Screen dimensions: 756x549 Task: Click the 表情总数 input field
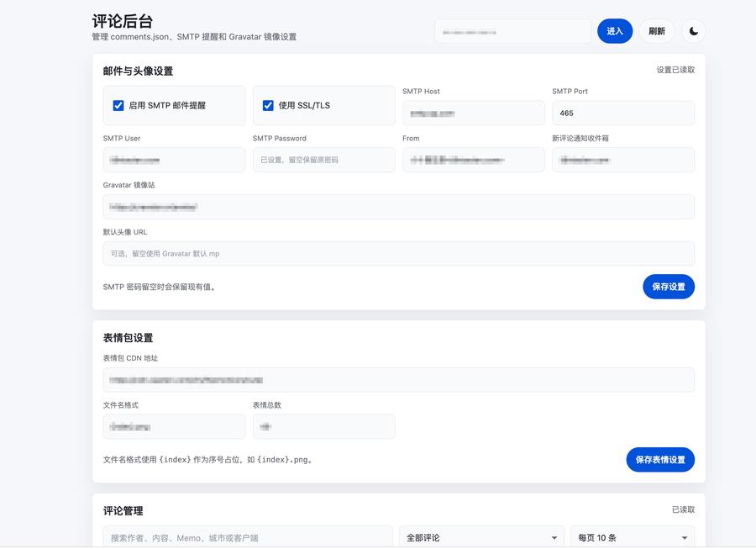click(323, 427)
